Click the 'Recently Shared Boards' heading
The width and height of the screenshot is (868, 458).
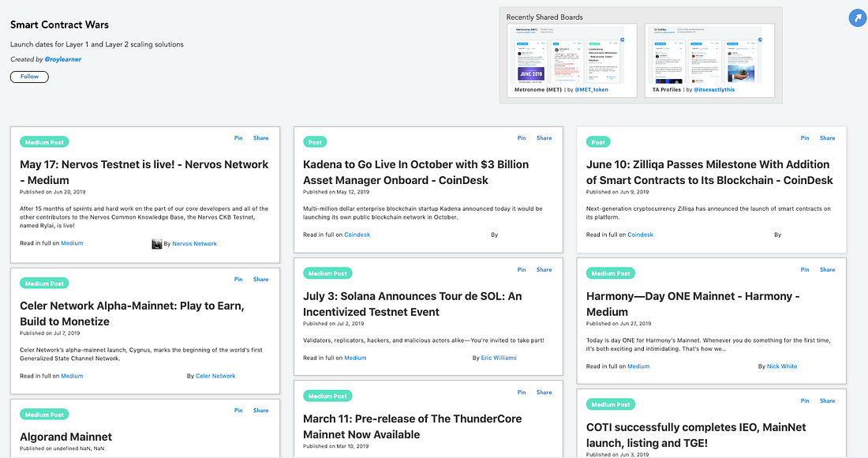pos(544,17)
